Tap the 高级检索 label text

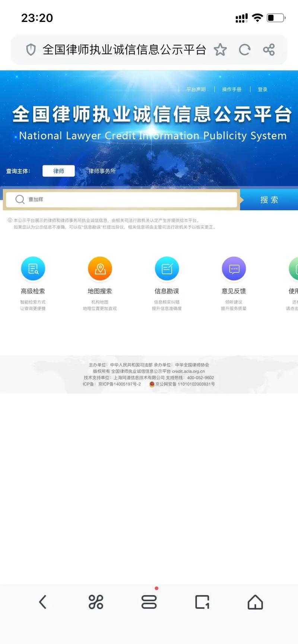[x=33, y=291]
